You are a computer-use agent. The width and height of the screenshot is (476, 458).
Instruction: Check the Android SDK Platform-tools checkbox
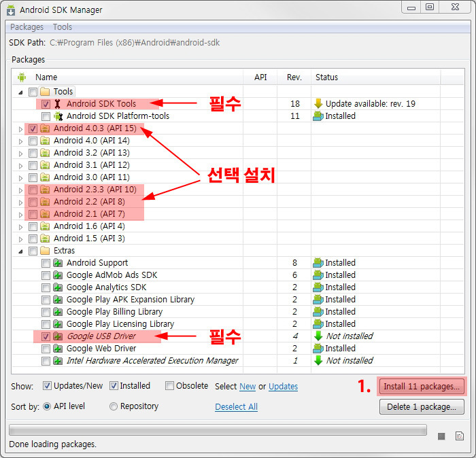(46, 116)
